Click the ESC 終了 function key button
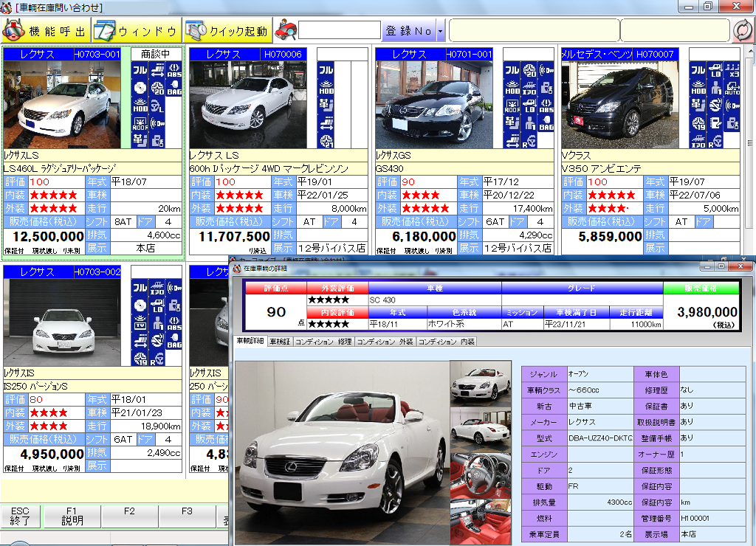756x546 pixels. click(20, 516)
